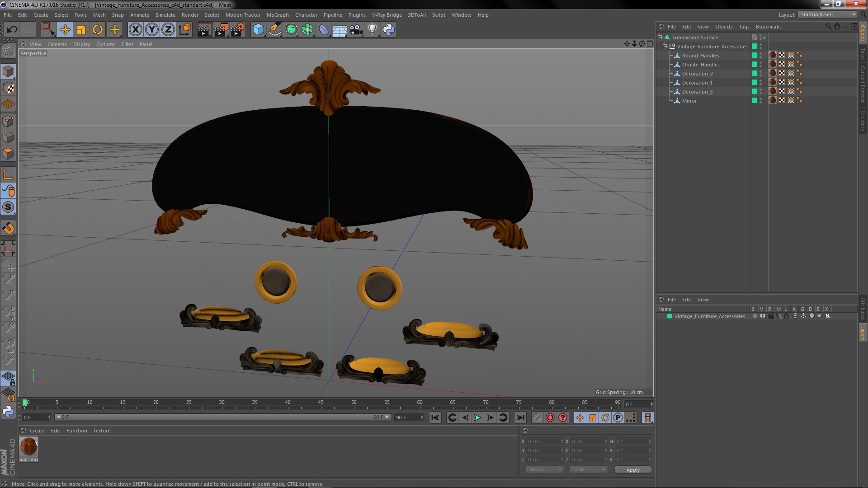Open the Layout dropdown Startup (User)
Viewport: 868px width, 488px height.
[828, 14]
